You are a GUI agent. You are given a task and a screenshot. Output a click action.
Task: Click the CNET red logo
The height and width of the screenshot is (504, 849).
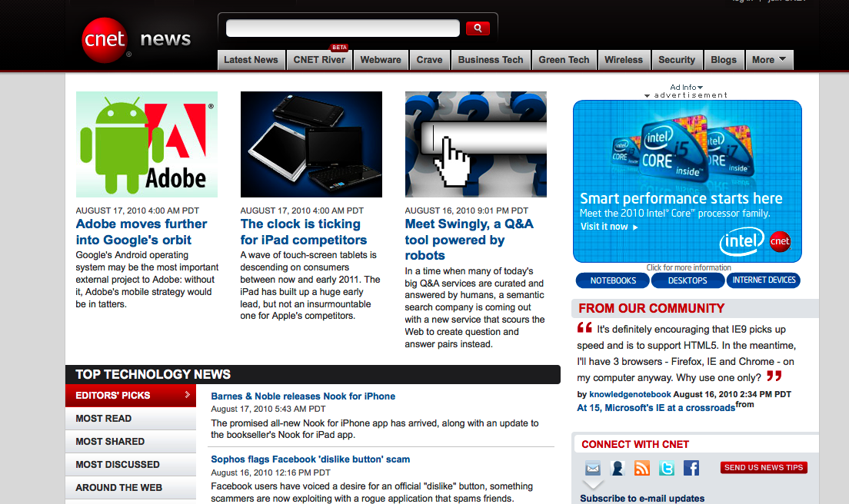105,40
